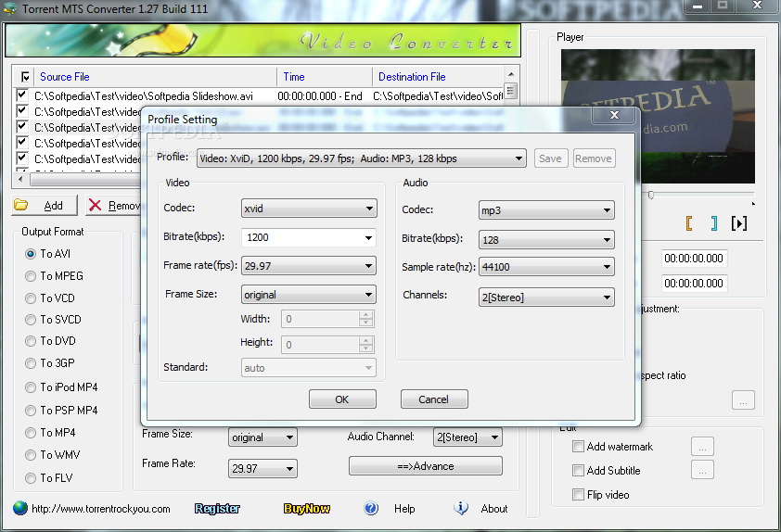Click the red X Remove icon
Image resolution: width=781 pixels, height=532 pixels.
95,205
